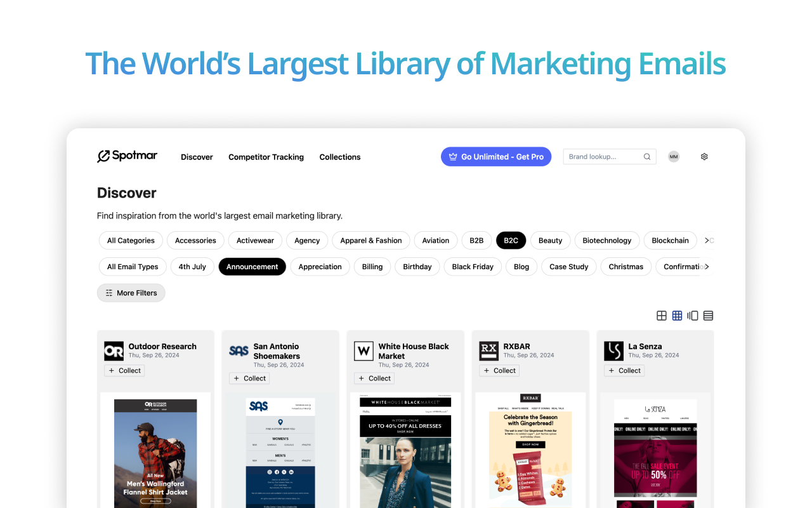Image resolution: width=812 pixels, height=508 pixels.
Task: Filter by Apparel & Fashion category
Action: (x=371, y=241)
